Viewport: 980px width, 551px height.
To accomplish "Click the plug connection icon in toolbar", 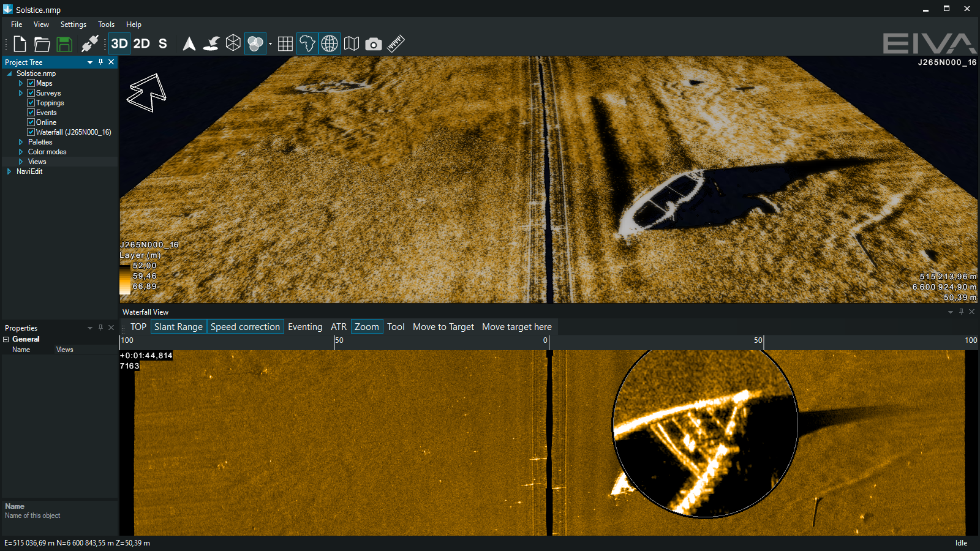I will 90,43.
